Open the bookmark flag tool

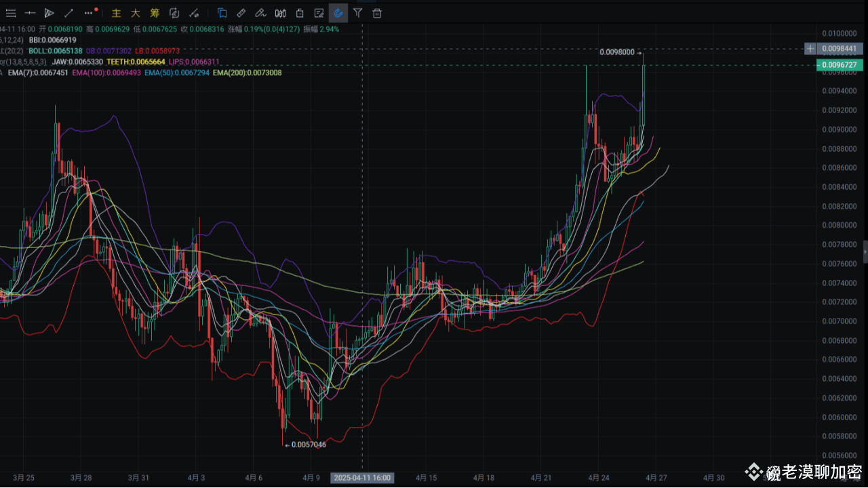[x=222, y=13]
